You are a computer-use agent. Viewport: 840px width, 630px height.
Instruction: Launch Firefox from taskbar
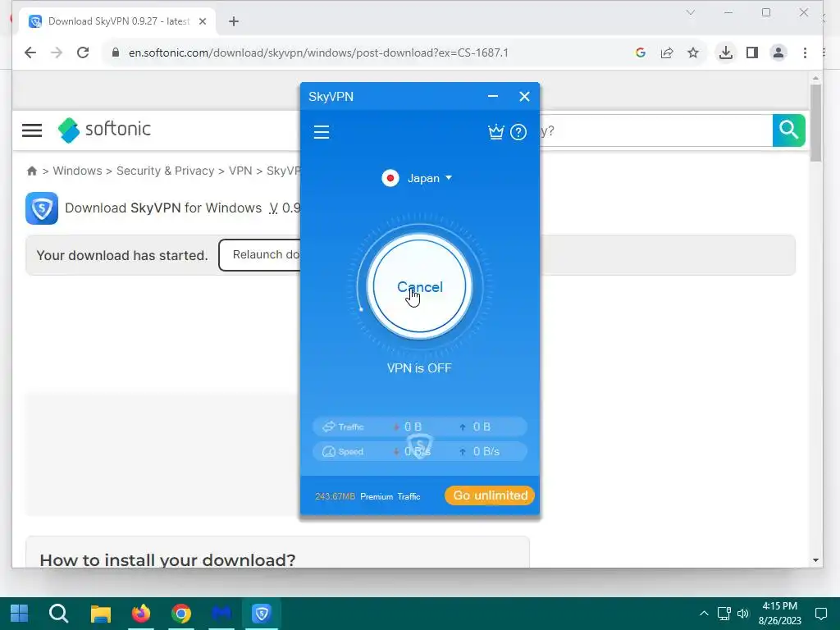tap(141, 614)
